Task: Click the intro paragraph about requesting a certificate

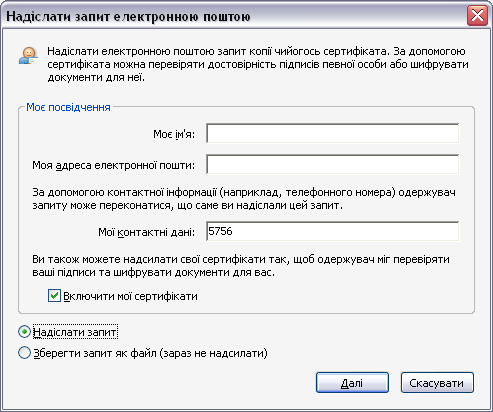Action: click(x=258, y=64)
